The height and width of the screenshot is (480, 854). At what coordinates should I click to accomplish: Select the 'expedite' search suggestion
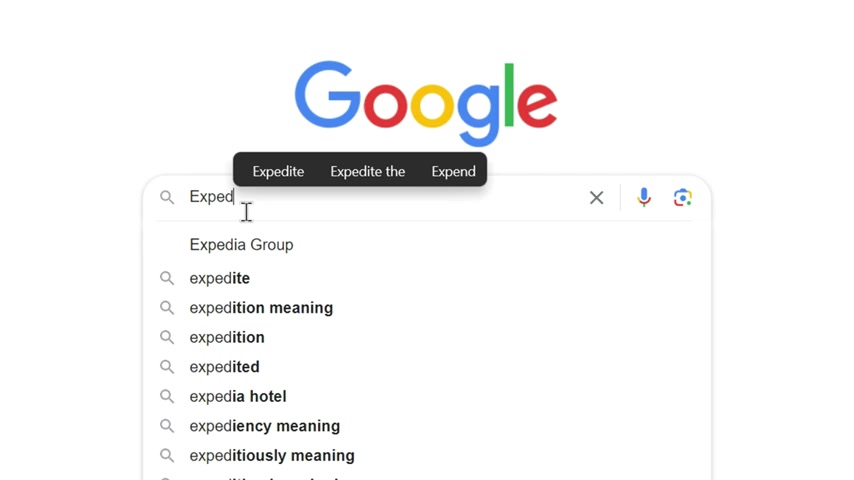tap(426, 278)
